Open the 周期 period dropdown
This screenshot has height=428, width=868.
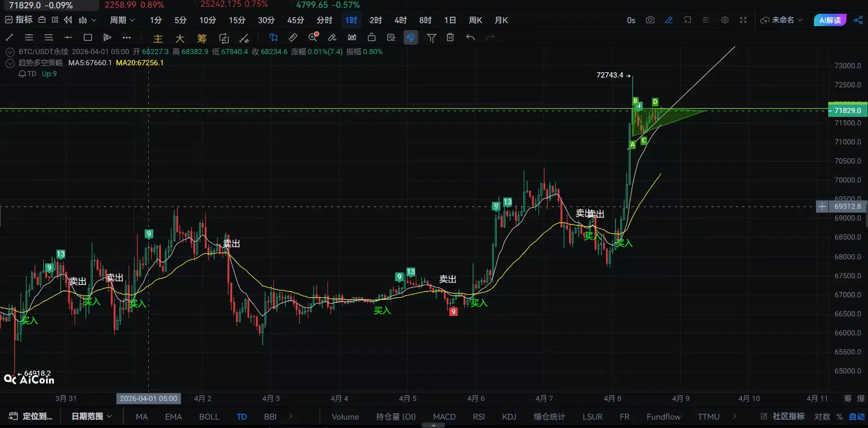122,20
